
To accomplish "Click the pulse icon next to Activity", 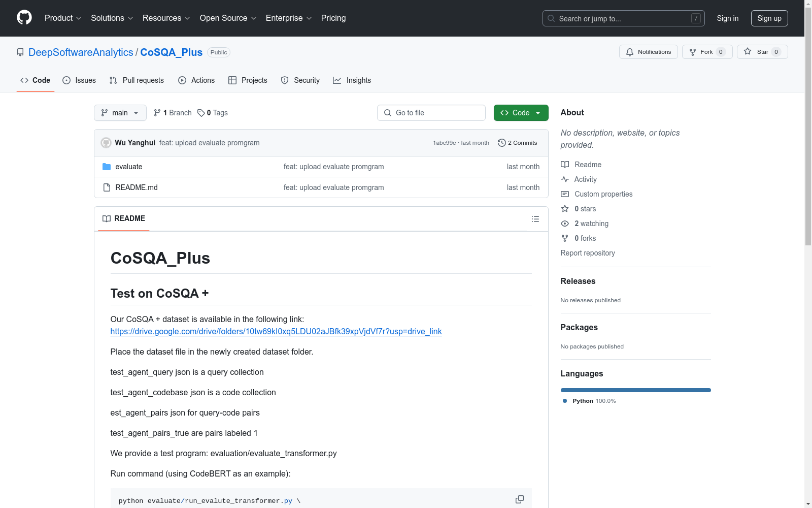I will click(565, 179).
